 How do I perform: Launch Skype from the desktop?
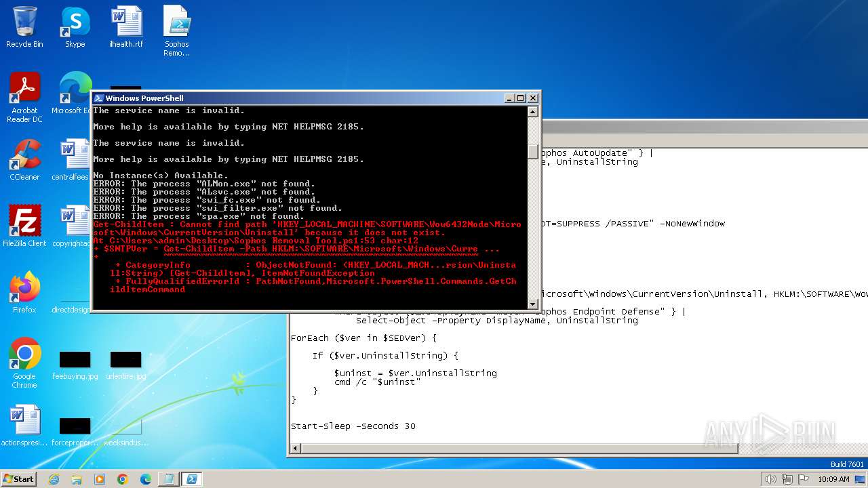[75, 27]
